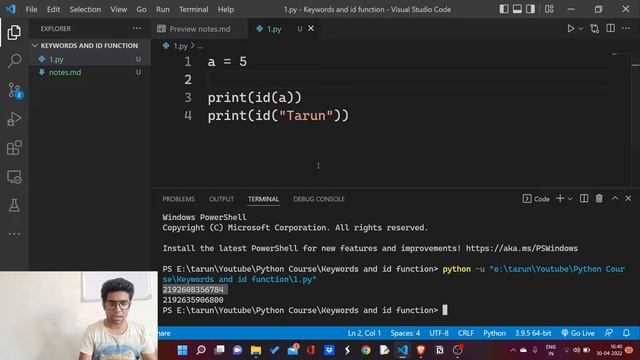Toggle bottom panel layout button
640x360 pixels.
tap(517, 9)
